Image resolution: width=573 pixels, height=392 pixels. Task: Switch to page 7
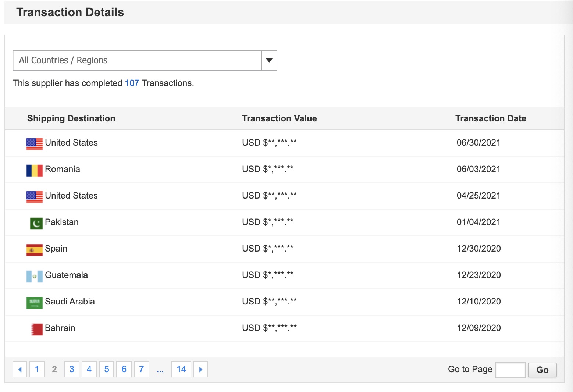coord(141,369)
